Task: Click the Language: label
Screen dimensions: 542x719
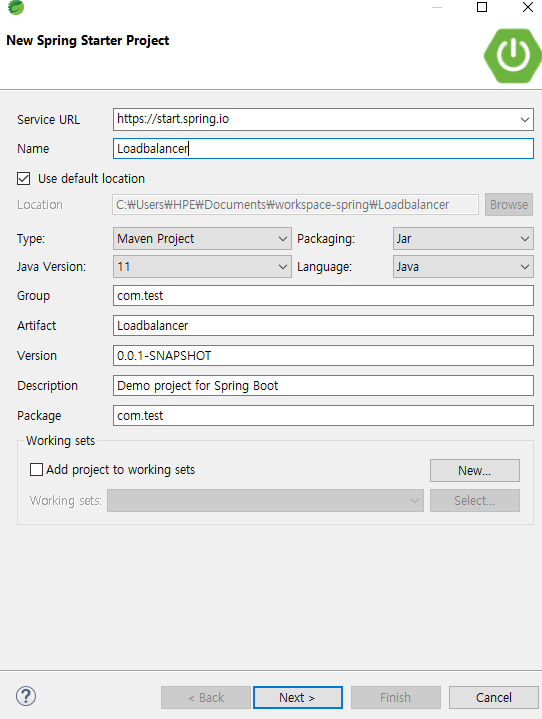Action: tap(325, 267)
